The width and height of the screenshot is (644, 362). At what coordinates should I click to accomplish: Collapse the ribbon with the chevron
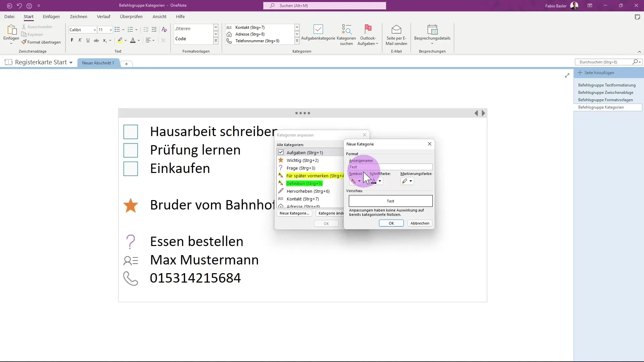tap(639, 52)
